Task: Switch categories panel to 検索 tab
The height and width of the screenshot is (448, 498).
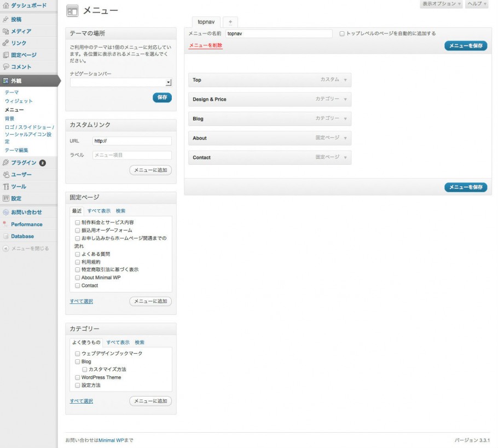Action: [x=140, y=343]
